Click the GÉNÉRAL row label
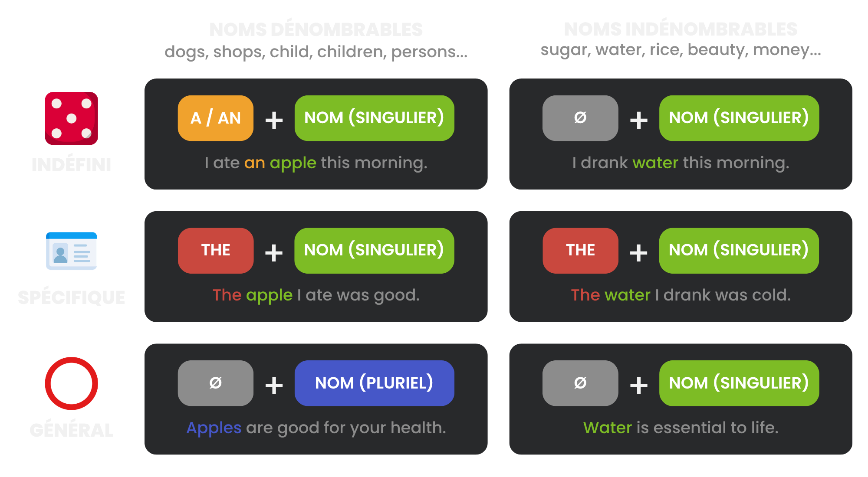Screen dimensions: 868x477 click(72, 430)
